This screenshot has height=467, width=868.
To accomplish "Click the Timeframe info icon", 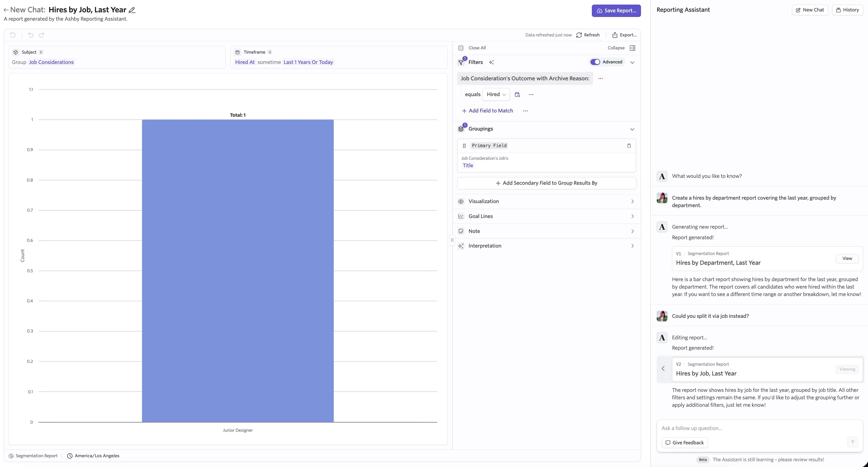I will (270, 52).
